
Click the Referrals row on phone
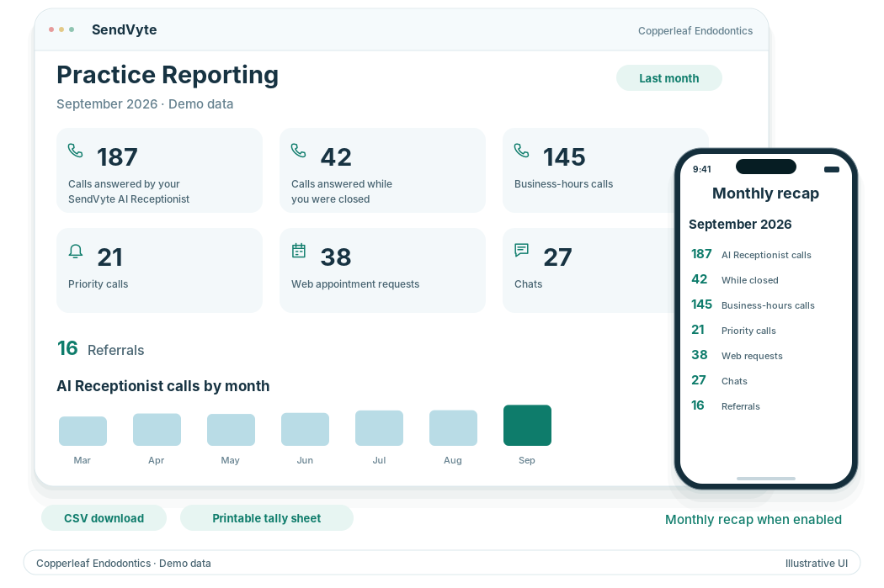726,406
